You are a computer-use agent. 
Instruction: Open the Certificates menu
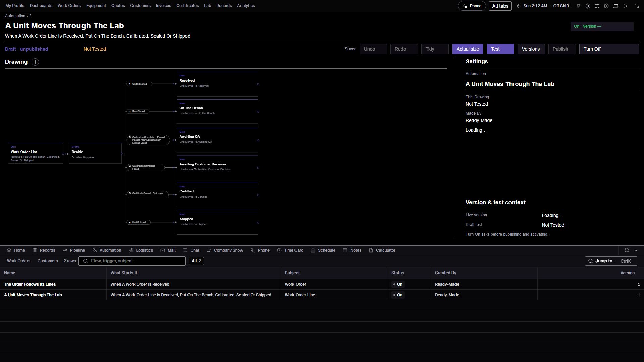(x=187, y=6)
